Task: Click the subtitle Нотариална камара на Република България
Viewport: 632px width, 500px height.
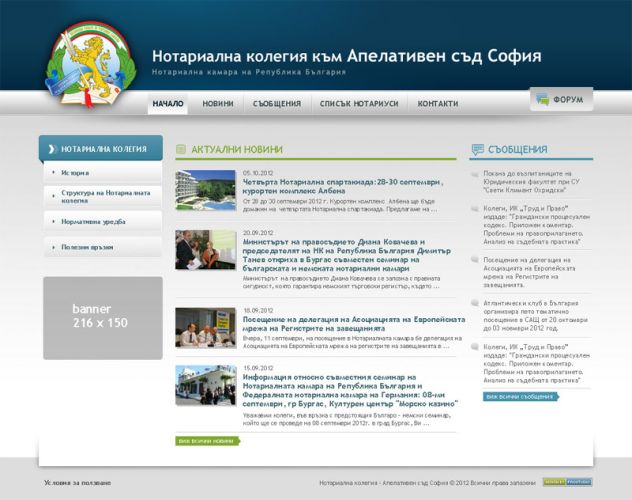Action: pos(249,72)
